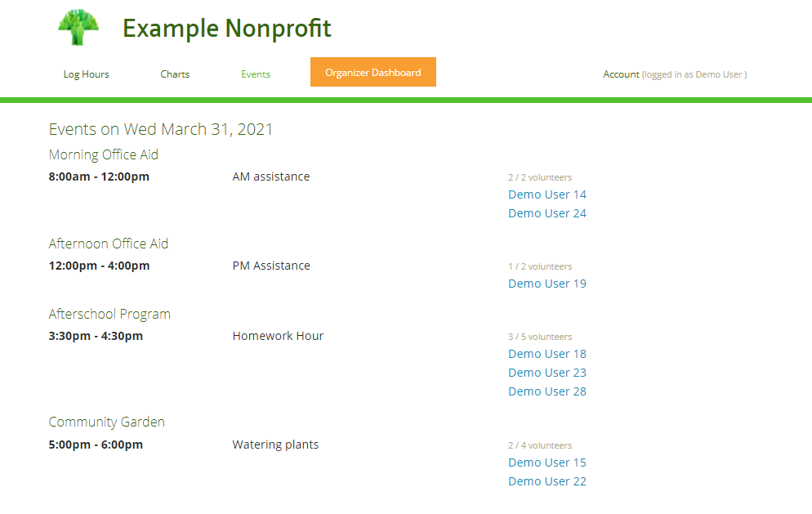Open the Community Garden event

[x=107, y=422]
